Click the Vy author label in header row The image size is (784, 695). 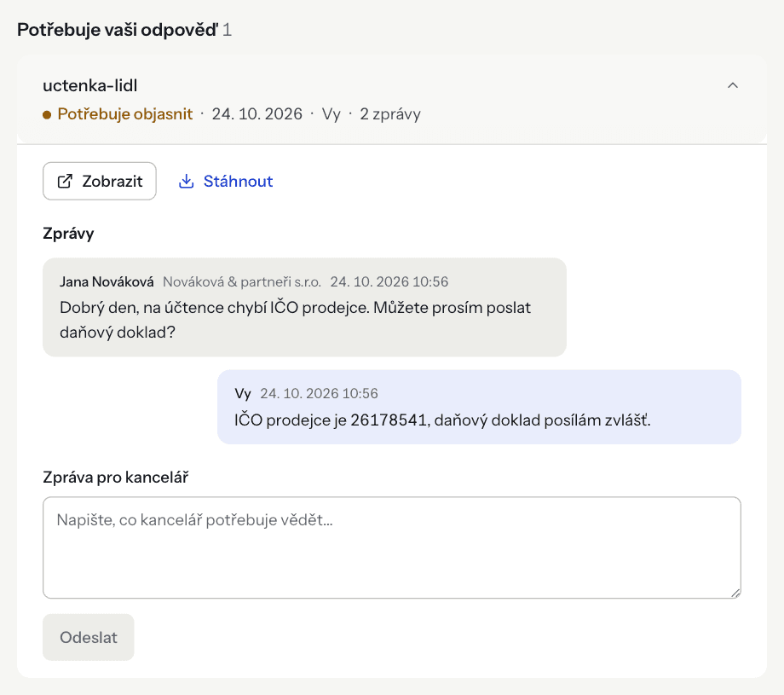point(331,114)
